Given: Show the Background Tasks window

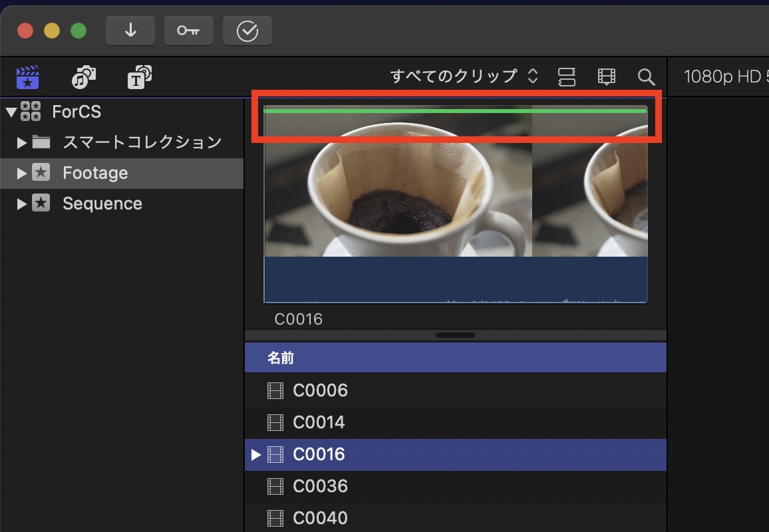Looking at the screenshot, I should (247, 31).
